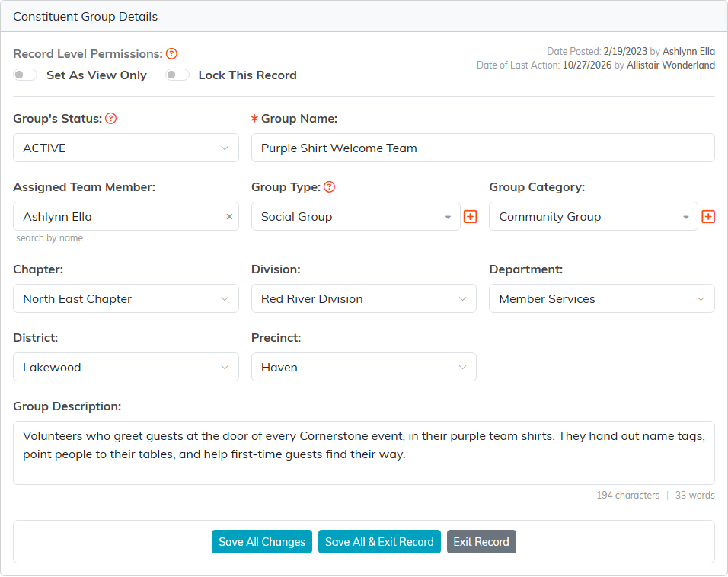Open the Precinct dropdown showing Haven
The height and width of the screenshot is (577, 728).
pos(363,367)
